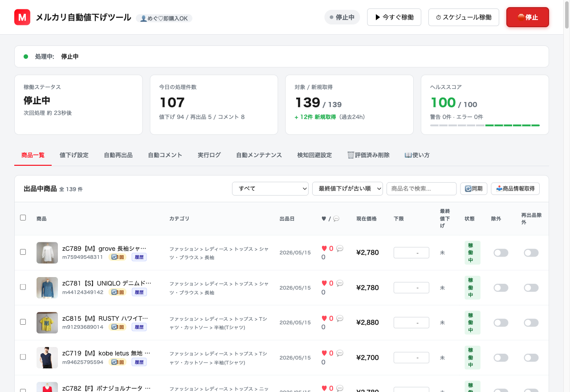Open the 自動コメント tab
Screen dimensions: 570x392
[165, 155]
